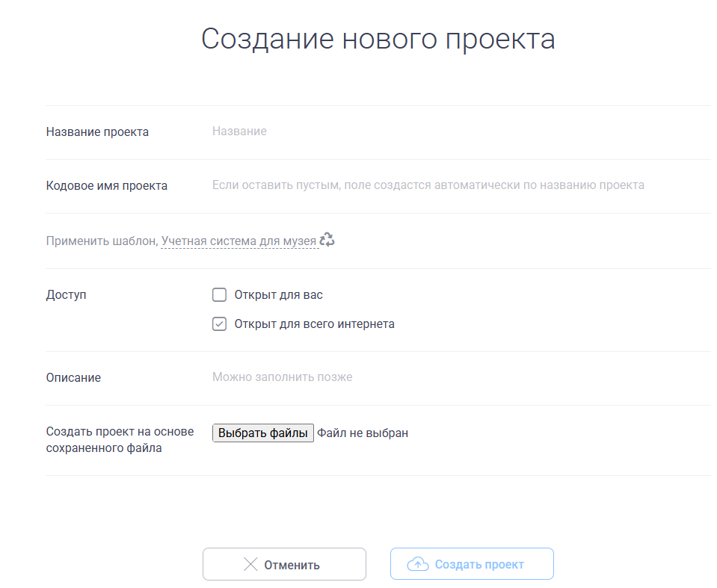
Task: Click the recycle icon beside the template name
Action: [327, 240]
